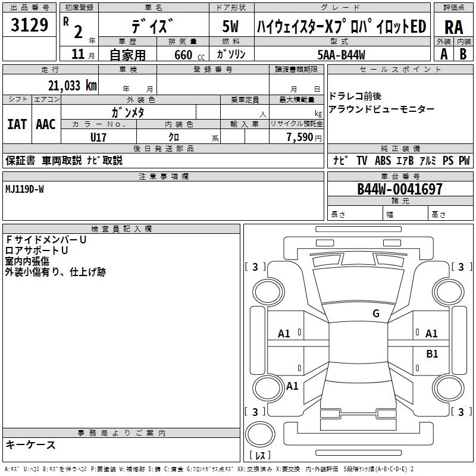Viewport: 476px width, 476px height.
Task: Click the 保証書 item
Action: (x=20, y=160)
